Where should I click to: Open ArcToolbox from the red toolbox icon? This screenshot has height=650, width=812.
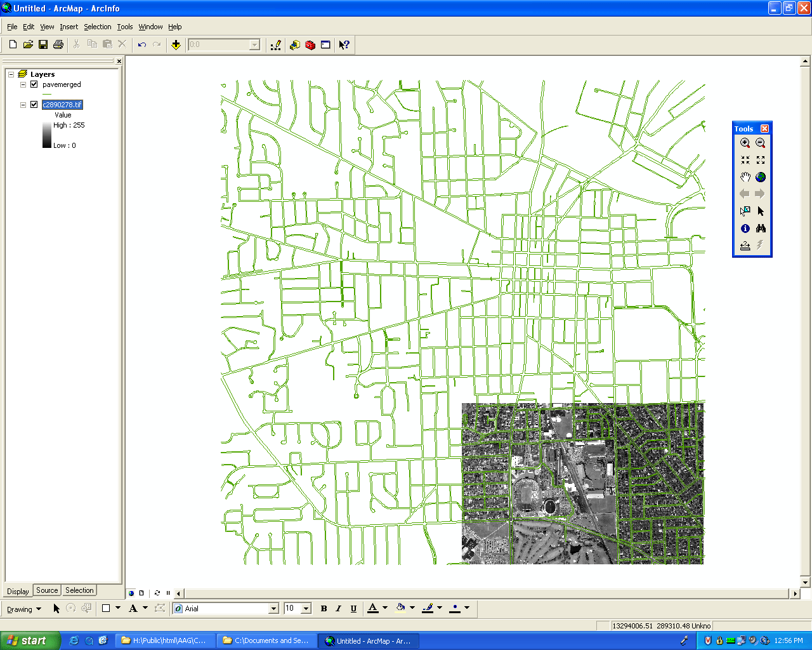[310, 44]
